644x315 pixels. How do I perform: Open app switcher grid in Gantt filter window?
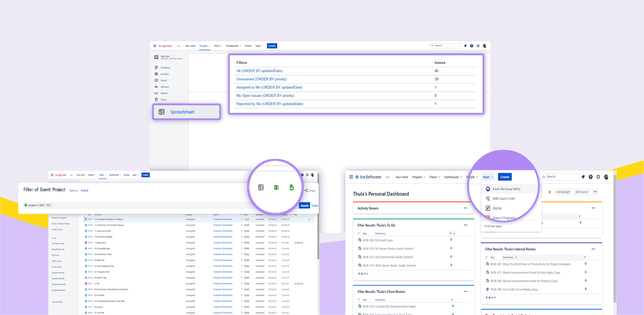(x=52, y=175)
